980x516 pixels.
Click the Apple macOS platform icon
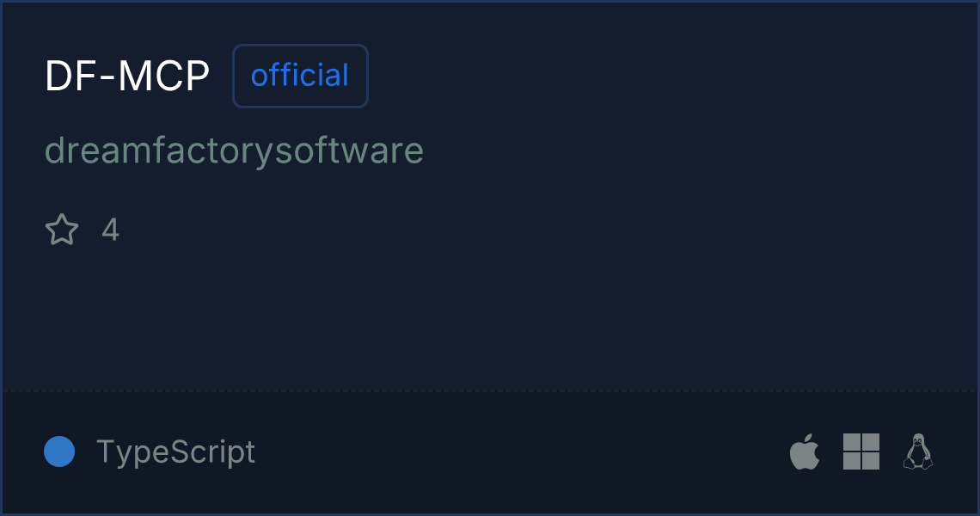click(805, 451)
